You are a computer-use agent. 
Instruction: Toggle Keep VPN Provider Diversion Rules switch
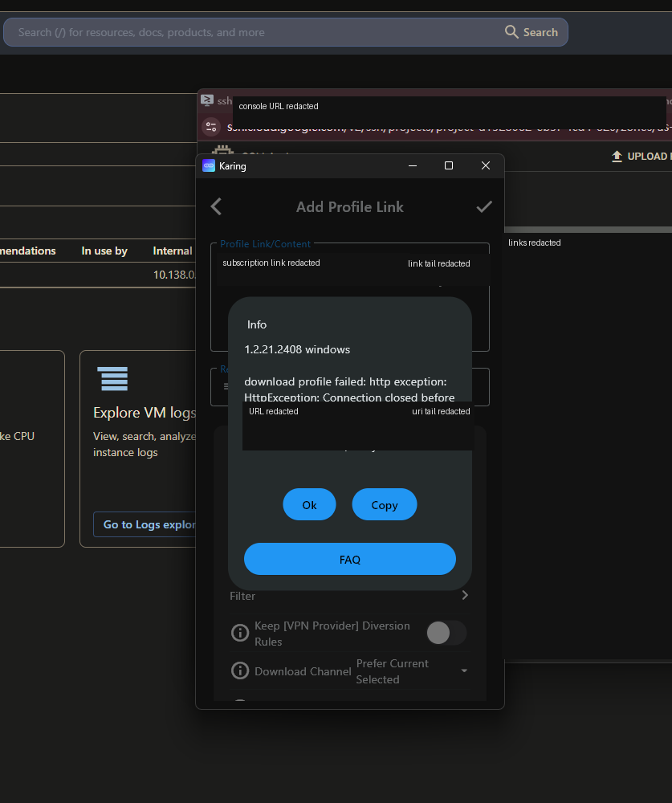(446, 633)
